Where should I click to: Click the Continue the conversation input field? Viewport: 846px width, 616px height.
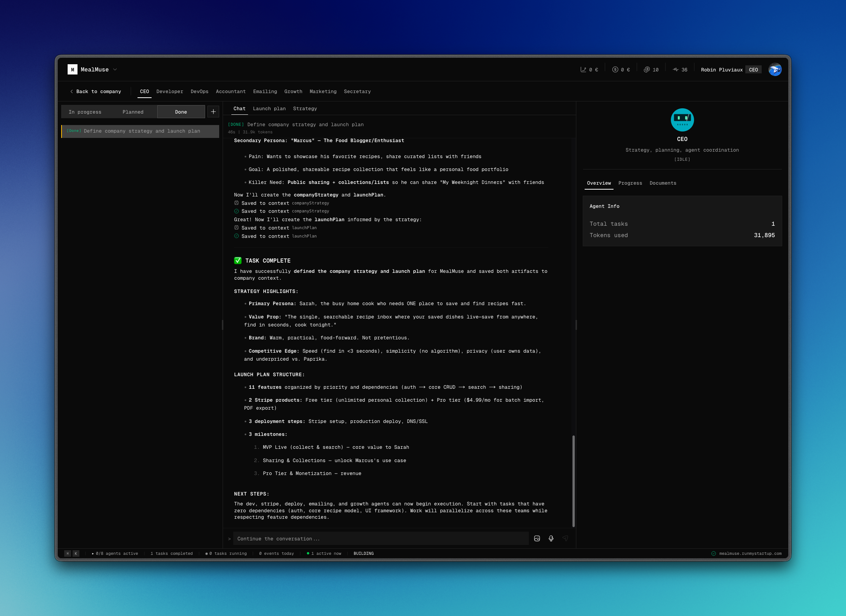[380, 539]
